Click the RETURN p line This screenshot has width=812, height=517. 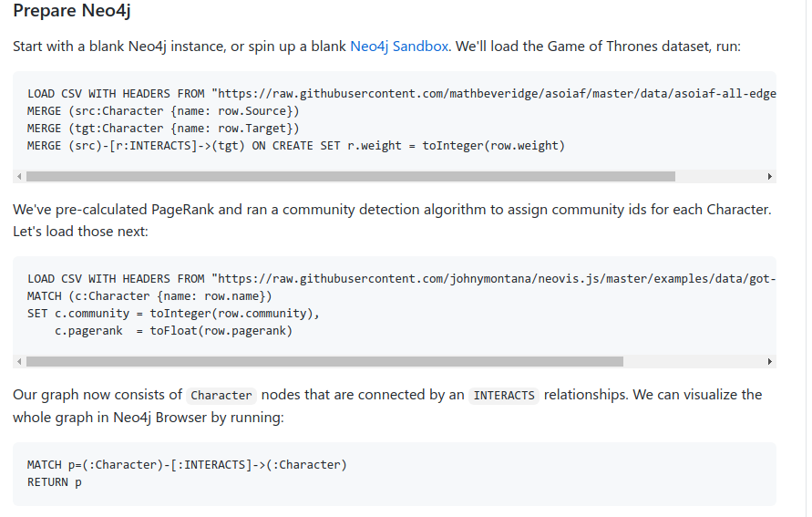click(55, 482)
